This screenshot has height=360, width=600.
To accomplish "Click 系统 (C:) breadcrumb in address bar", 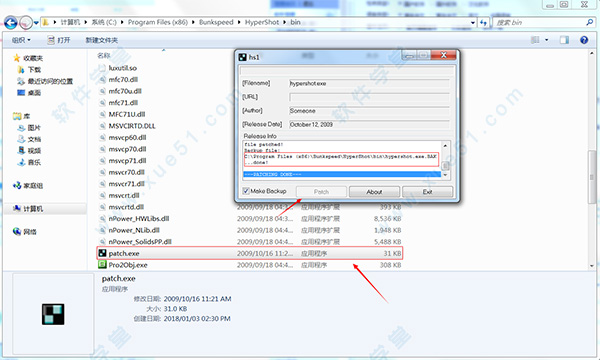I will click(x=104, y=22).
